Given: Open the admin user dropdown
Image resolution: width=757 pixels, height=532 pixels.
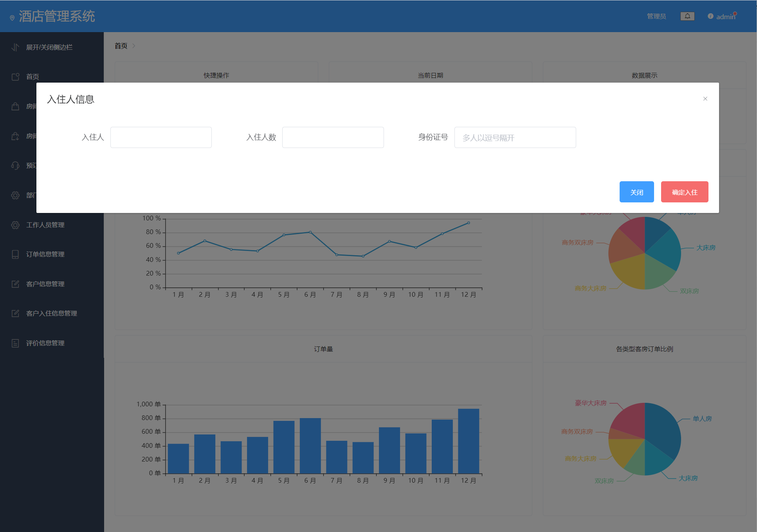Looking at the screenshot, I should (x=725, y=17).
